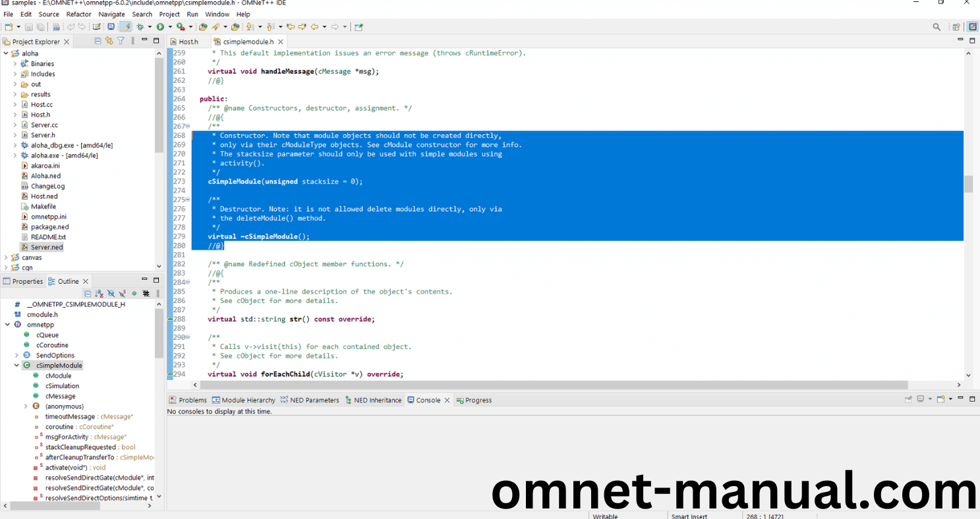Click the magnifier search icon in top toolbar
Screen dimensions: 980x519
(x=937, y=27)
